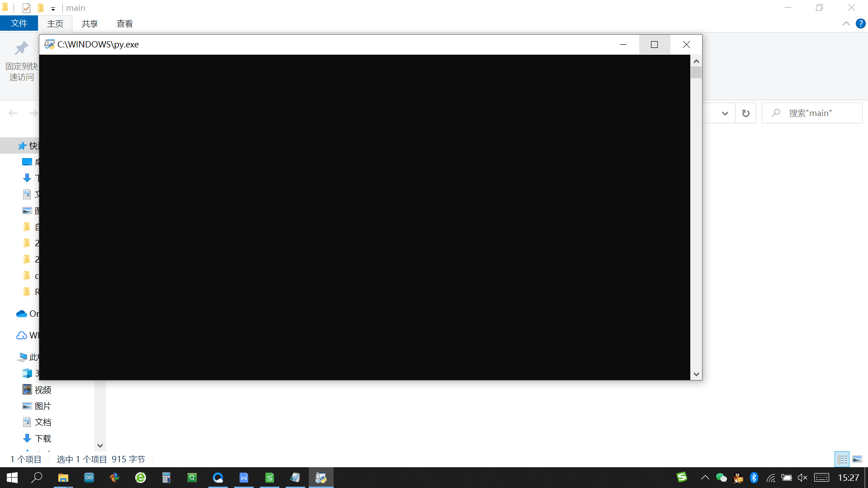Open WeChat from the system tray
The image size is (868, 488).
pyautogui.click(x=721, y=478)
